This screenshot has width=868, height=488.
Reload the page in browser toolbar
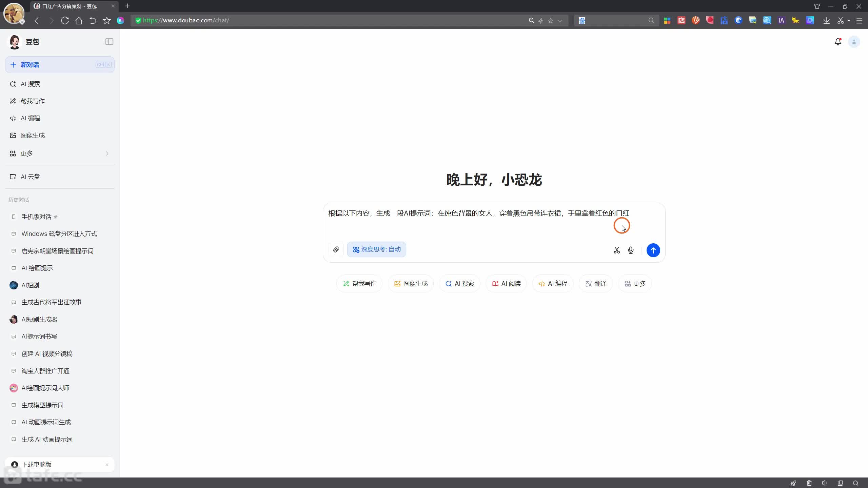(65, 20)
